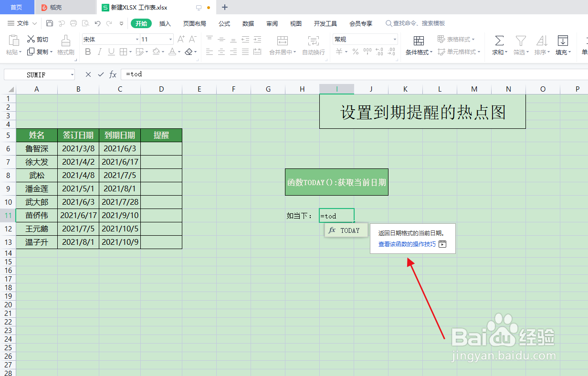The width and height of the screenshot is (588, 376).
Task: Click the fx insert function icon
Action: [x=113, y=74]
